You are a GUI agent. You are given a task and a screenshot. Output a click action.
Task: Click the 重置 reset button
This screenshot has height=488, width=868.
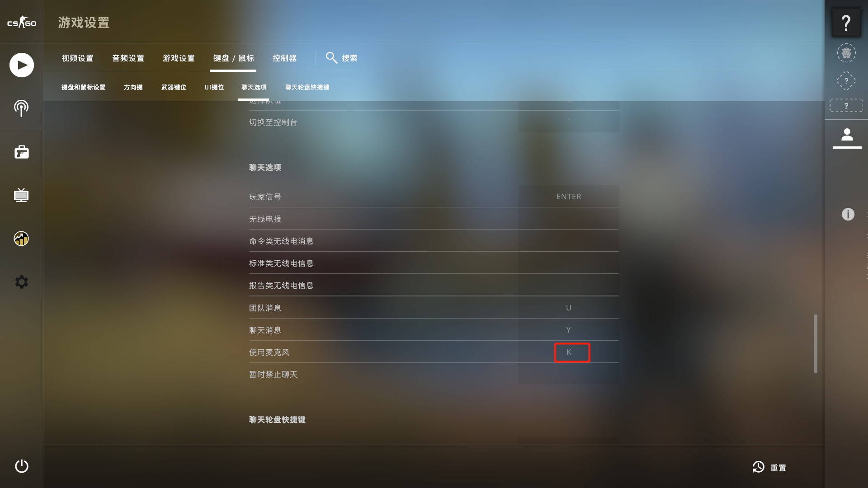point(769,468)
